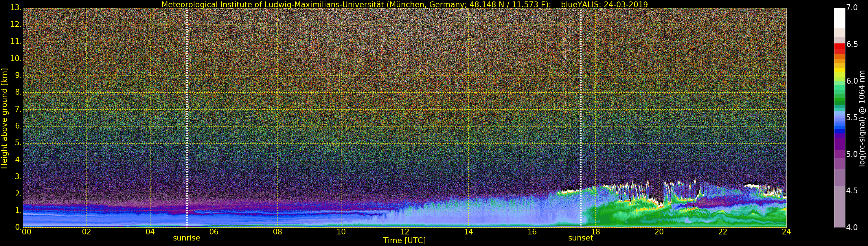The image size is (868, 246).
Task: Click the height axis tick '5.'
Action: [18, 143]
